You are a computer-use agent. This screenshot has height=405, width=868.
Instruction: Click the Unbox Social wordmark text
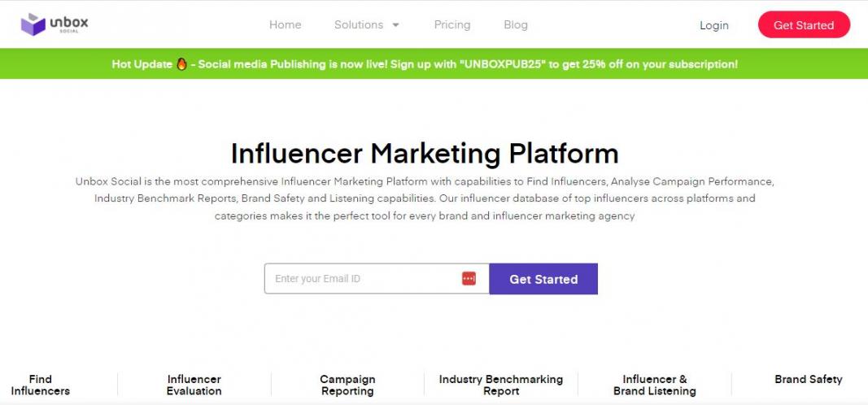click(68, 24)
